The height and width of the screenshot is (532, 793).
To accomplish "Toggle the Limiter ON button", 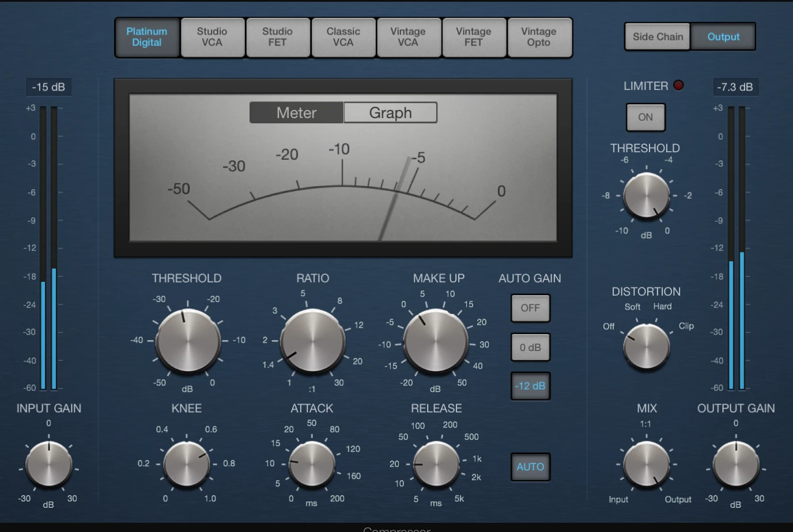I will click(645, 117).
